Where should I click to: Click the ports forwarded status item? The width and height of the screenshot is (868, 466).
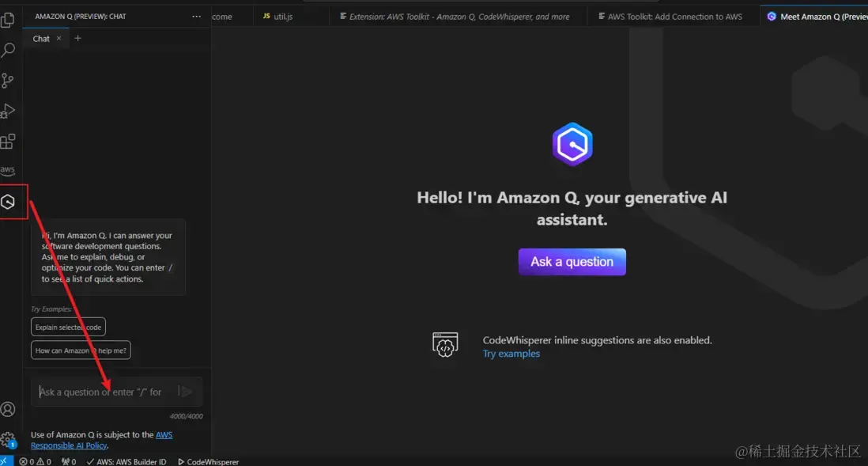pos(69,461)
